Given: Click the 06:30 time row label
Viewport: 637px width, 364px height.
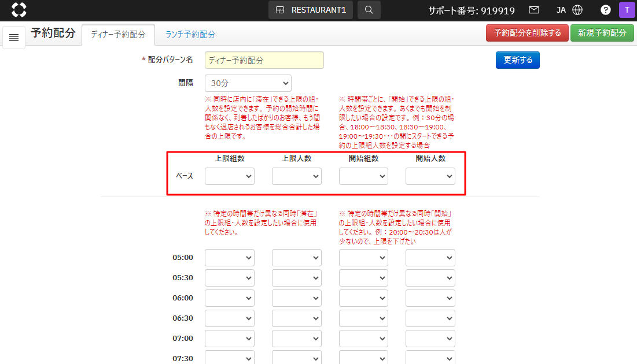Looking at the screenshot, I should 183,318.
